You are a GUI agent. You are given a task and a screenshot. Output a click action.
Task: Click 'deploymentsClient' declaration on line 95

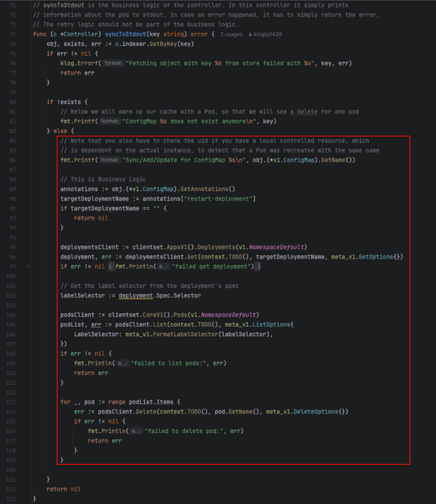point(89,247)
